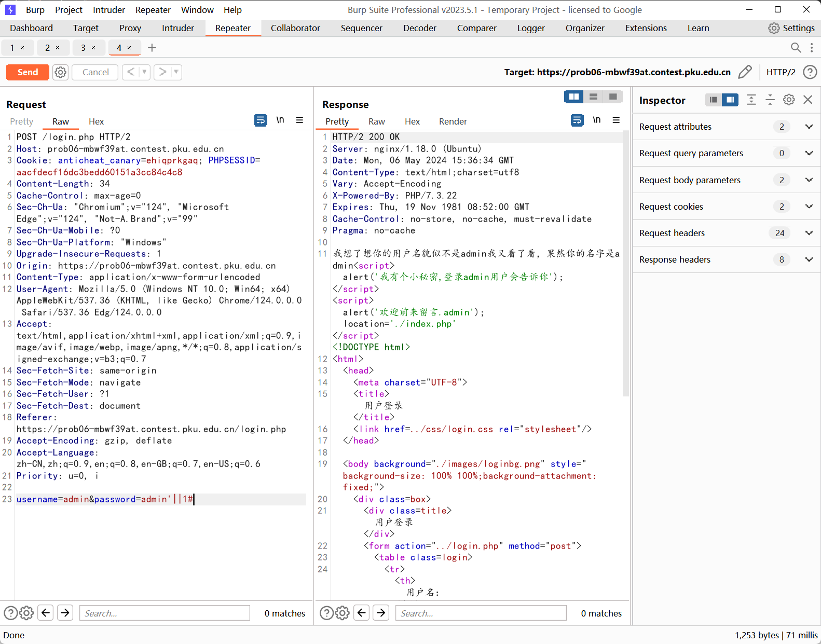Toggle response non-printable characters \n
The height and width of the screenshot is (644, 821).
click(x=597, y=120)
